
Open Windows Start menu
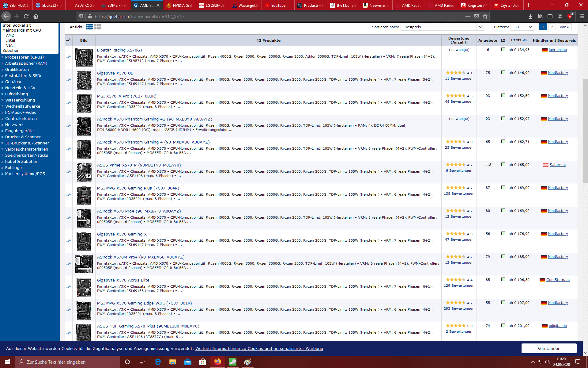tap(7, 362)
